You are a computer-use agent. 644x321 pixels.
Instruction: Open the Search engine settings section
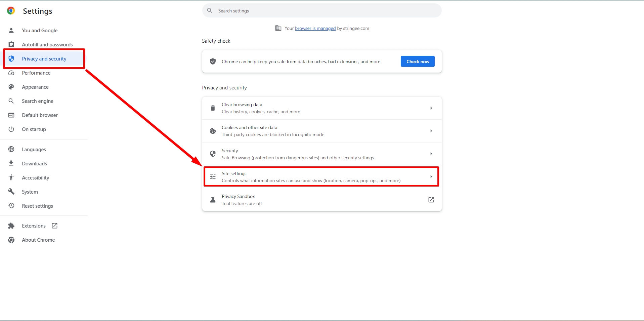pos(38,101)
